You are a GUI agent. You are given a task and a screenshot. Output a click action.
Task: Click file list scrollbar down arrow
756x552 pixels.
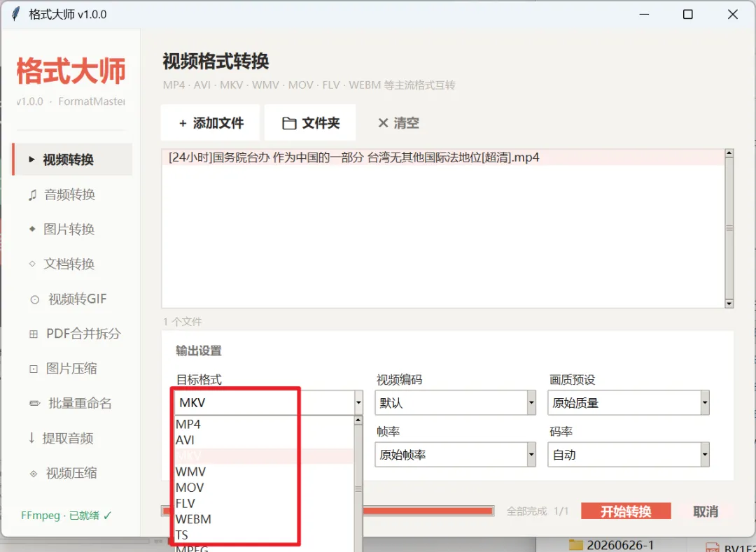[729, 304]
